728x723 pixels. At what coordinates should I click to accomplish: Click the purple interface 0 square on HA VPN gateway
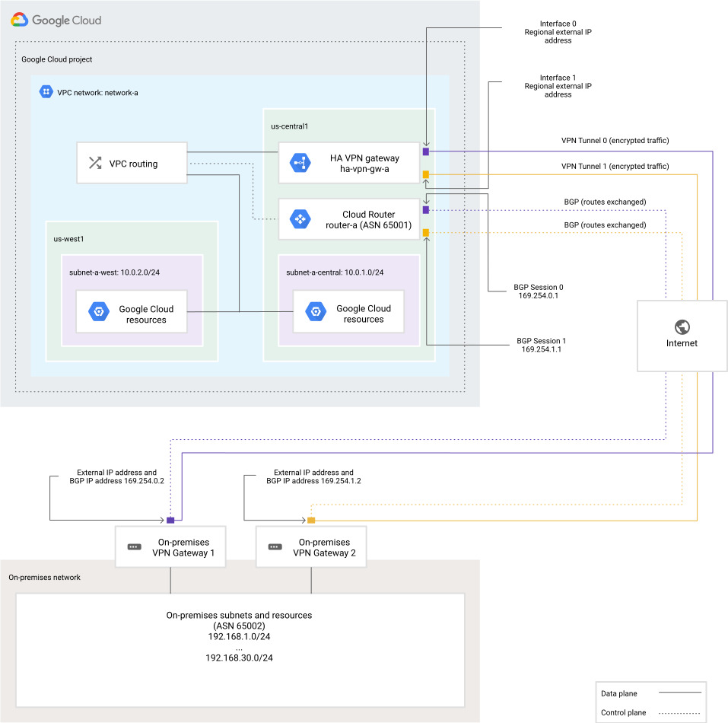426,152
